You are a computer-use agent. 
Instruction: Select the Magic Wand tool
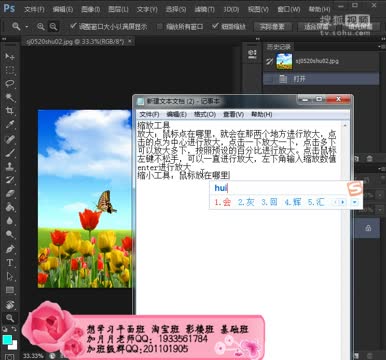point(10,97)
